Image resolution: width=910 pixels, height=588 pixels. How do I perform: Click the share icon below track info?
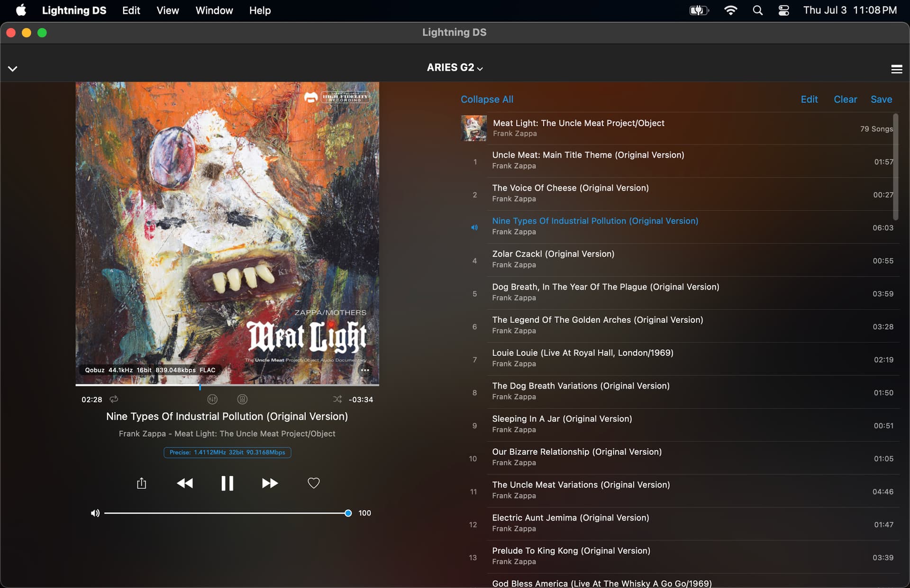coord(141,483)
